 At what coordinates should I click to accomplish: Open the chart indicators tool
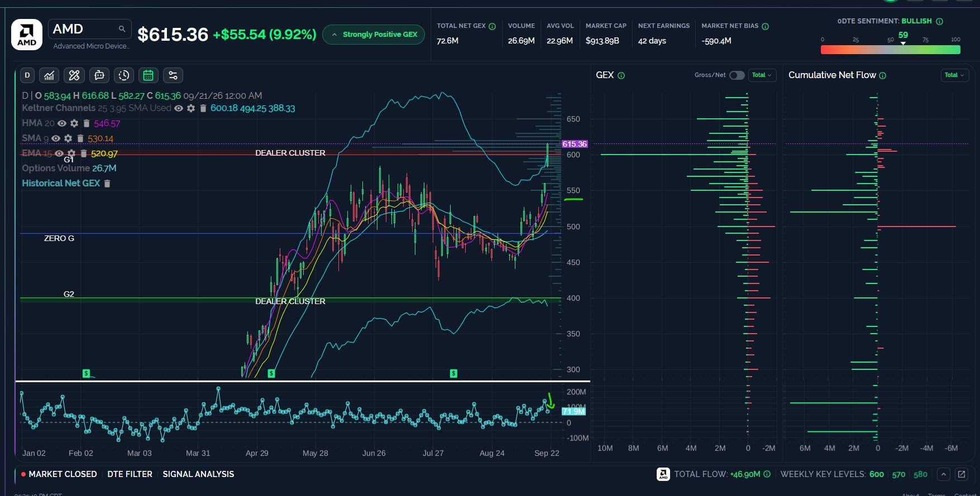pos(49,75)
